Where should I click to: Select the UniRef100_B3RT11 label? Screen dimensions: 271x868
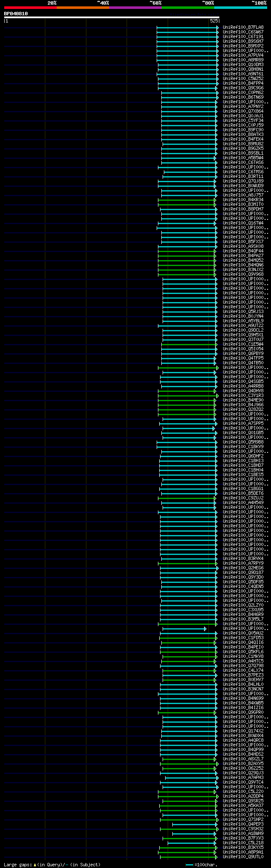point(243,176)
